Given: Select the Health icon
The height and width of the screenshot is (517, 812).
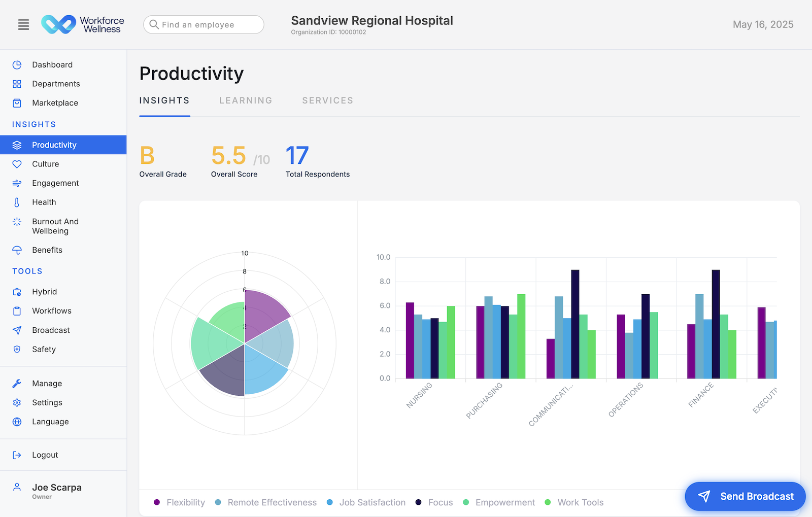Looking at the screenshot, I should 17,202.
